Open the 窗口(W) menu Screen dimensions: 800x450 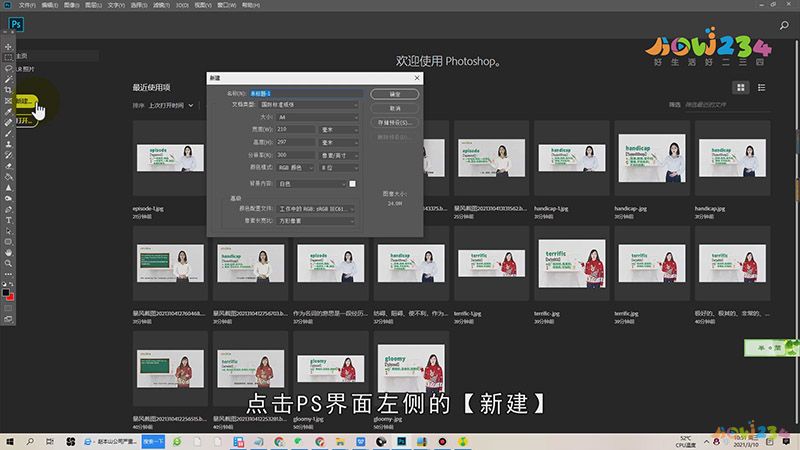[227, 5]
